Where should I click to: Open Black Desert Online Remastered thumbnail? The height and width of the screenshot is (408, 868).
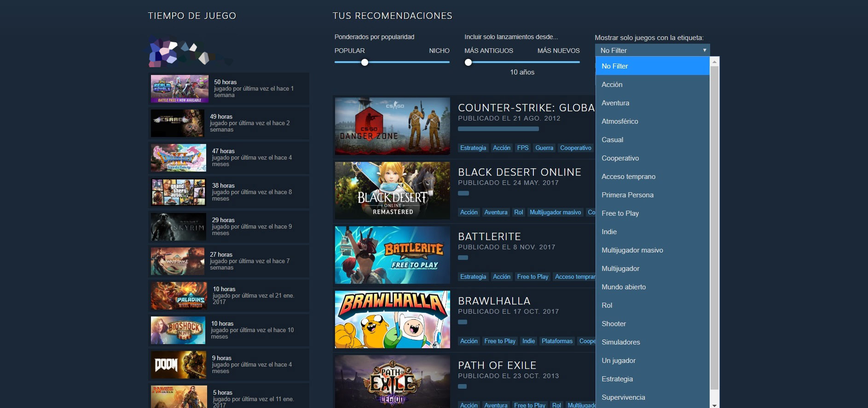tap(392, 190)
